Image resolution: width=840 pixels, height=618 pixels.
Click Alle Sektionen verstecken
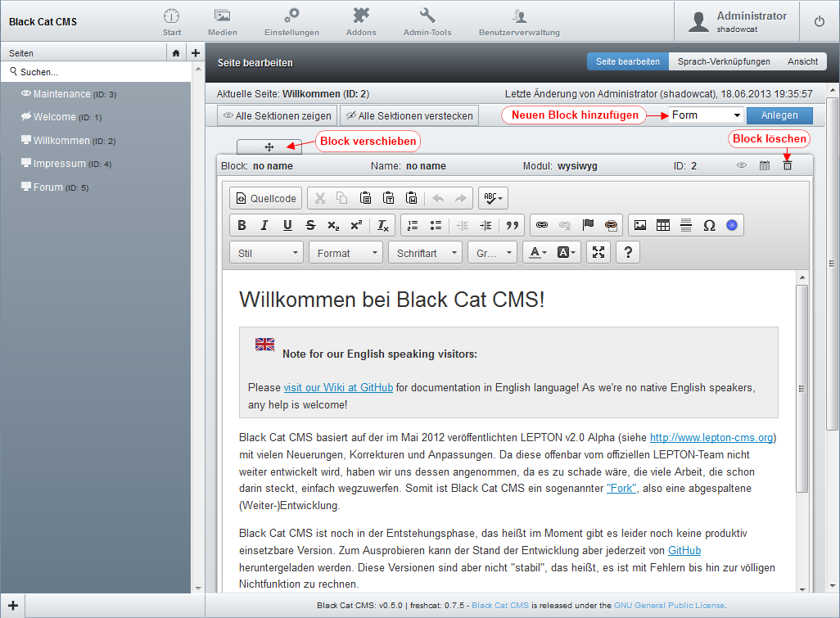point(409,115)
